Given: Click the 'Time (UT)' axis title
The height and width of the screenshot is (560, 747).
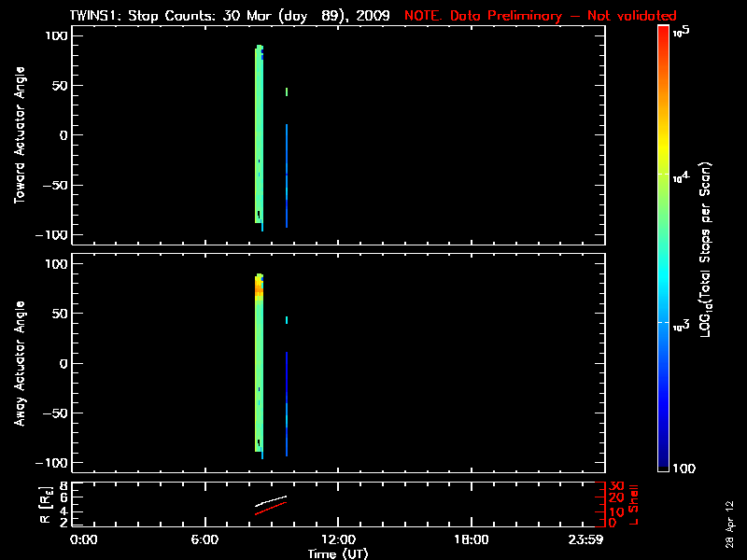Looking at the screenshot, I should click(337, 553).
